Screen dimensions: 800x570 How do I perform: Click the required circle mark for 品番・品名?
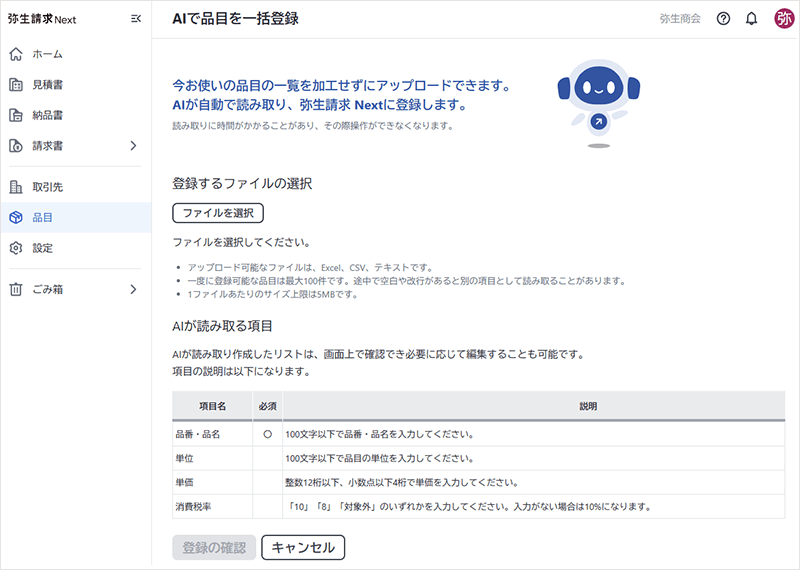pos(267,434)
